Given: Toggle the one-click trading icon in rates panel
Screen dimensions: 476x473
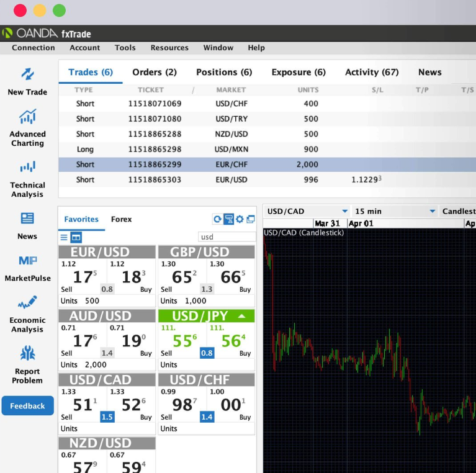Looking at the screenshot, I should 228,219.
